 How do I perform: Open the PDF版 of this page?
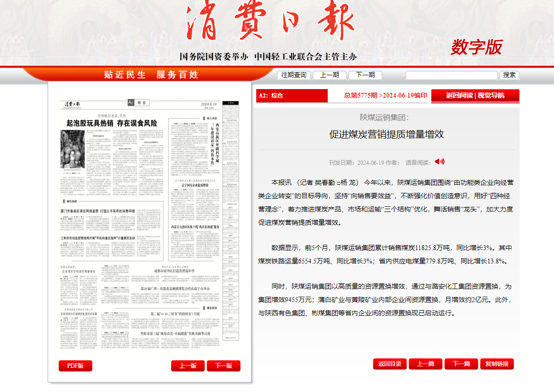click(x=75, y=366)
